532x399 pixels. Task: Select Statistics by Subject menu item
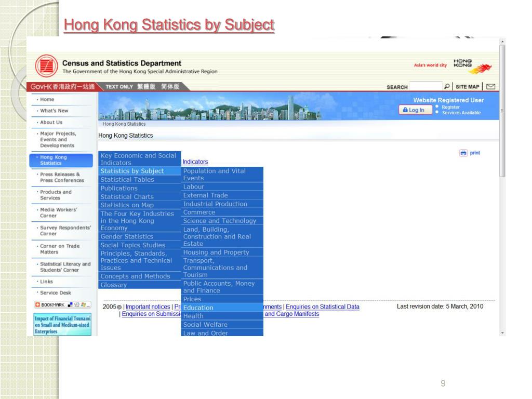(139, 171)
